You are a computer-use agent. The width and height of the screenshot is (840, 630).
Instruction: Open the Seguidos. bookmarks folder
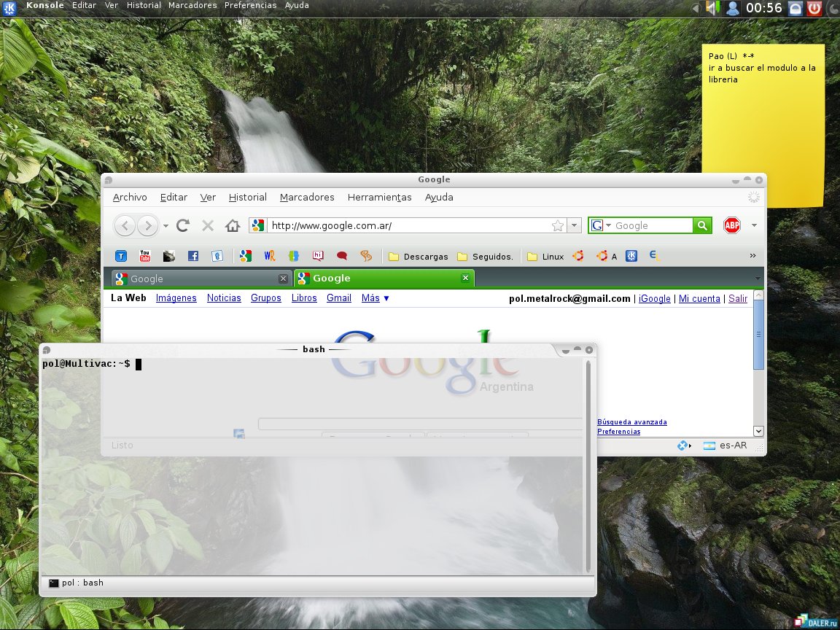[x=485, y=257]
